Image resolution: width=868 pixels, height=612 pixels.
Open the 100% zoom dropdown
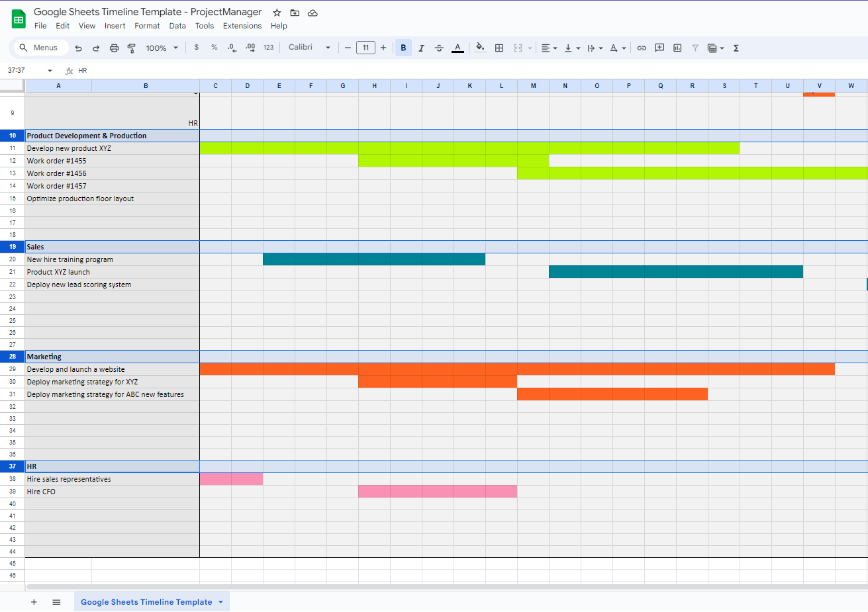(x=162, y=48)
